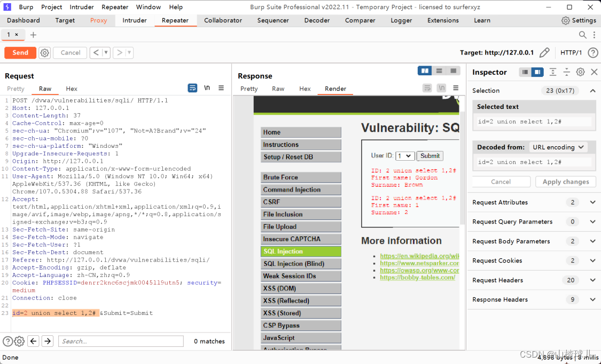
Task: Click Command Injection in DVWA menu
Action: [301, 190]
